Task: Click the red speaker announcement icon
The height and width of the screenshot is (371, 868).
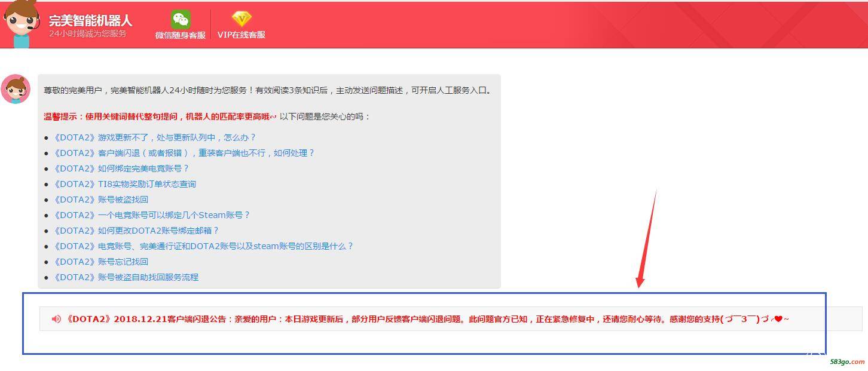Action: [x=56, y=319]
